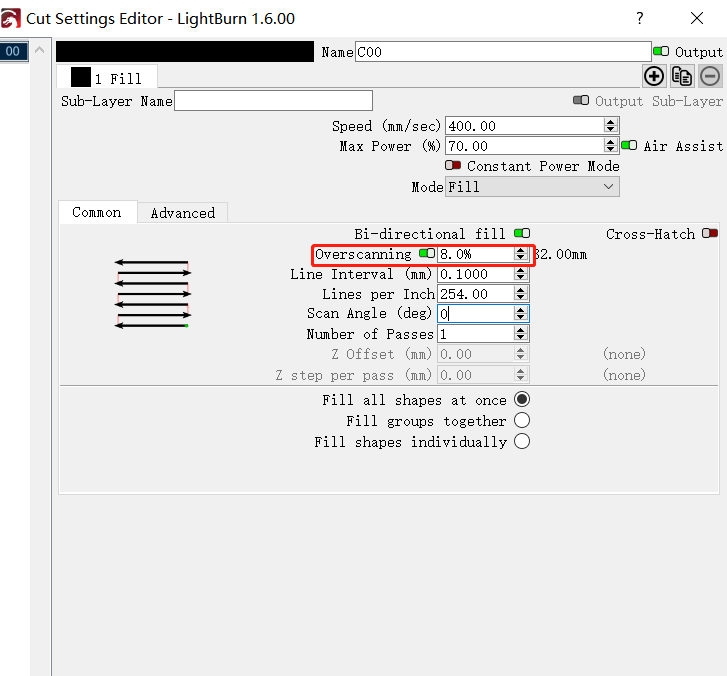Remove sub-layer with minus icon
Screen dimensions: 727x676
tap(710, 77)
